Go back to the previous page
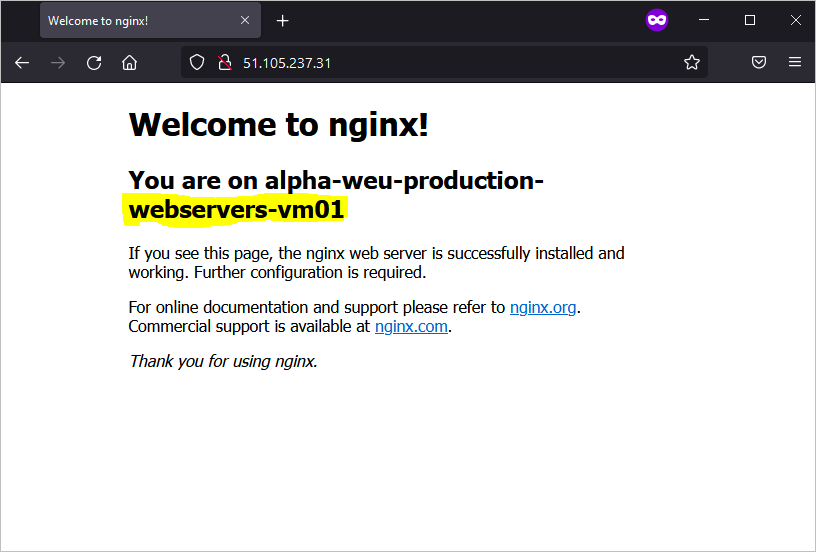The image size is (816, 552). click(x=22, y=63)
